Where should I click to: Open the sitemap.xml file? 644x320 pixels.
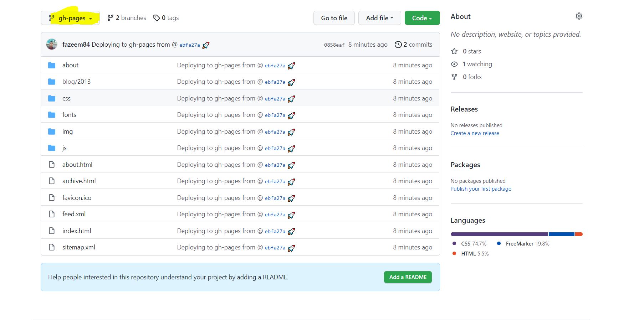point(79,247)
